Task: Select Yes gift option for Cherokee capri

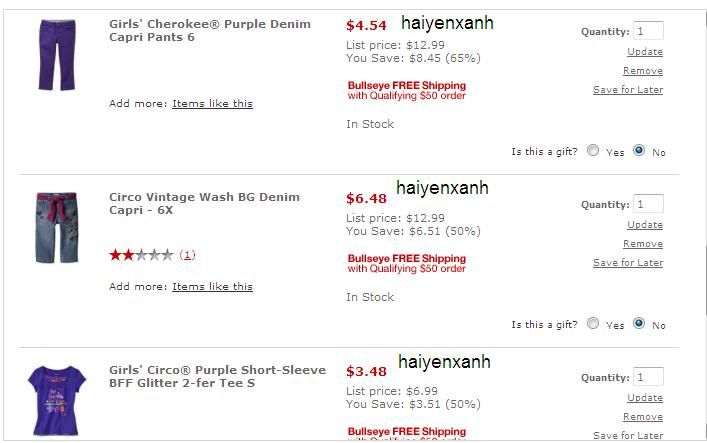Action: (x=593, y=151)
